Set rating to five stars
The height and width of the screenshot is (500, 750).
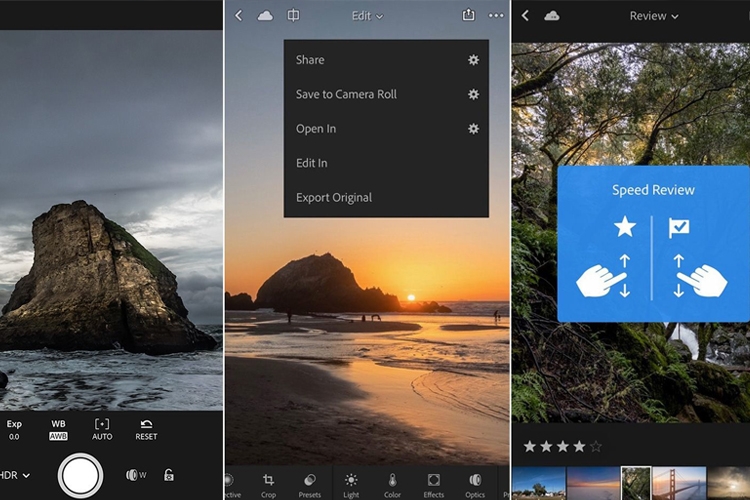coord(596,446)
